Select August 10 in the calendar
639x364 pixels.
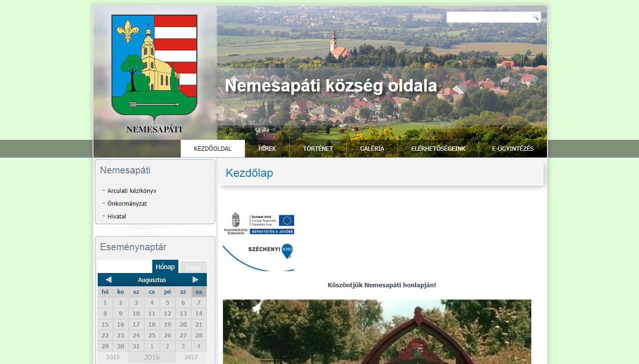click(136, 314)
